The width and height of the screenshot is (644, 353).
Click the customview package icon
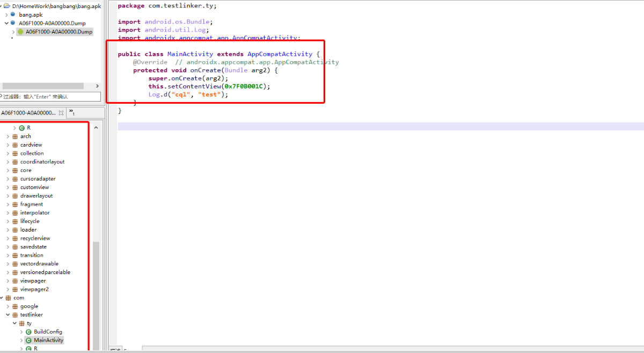pyautogui.click(x=15, y=188)
